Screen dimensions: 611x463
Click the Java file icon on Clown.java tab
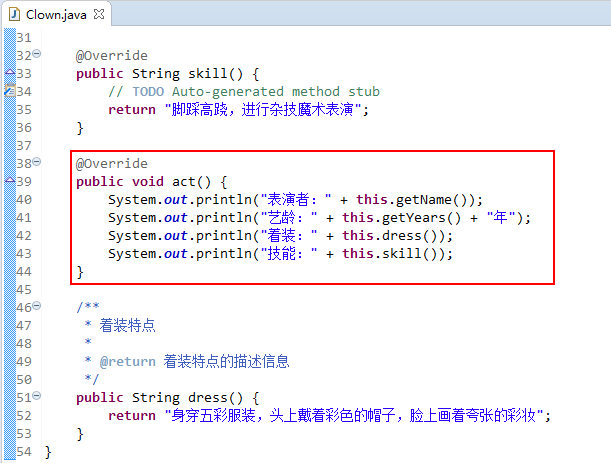[x=14, y=14]
